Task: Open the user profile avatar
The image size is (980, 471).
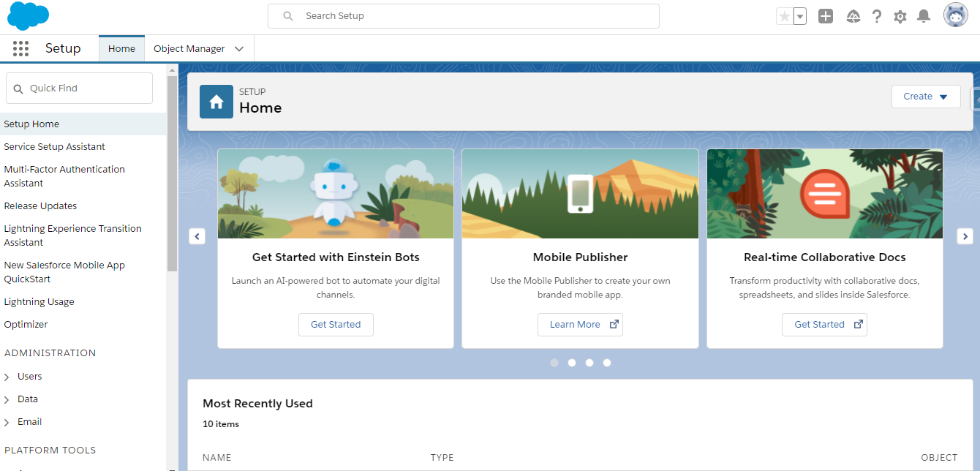Action: coord(956,15)
